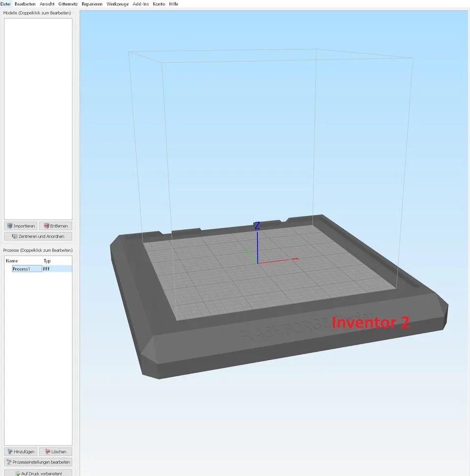Click the Löschen icon to delete a process
This screenshot has height=476, width=470.
(x=47, y=451)
